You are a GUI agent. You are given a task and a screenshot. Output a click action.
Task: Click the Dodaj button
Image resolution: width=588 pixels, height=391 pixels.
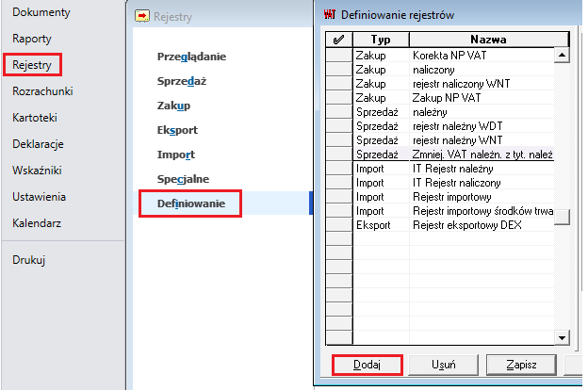(x=367, y=365)
